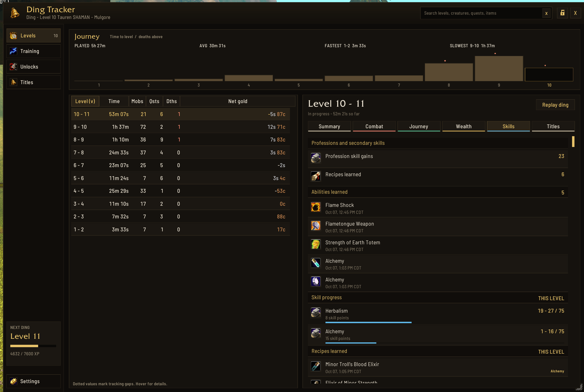Image resolution: width=584 pixels, height=392 pixels.
Task: Open the Titles tab in level details
Action: pyautogui.click(x=553, y=126)
